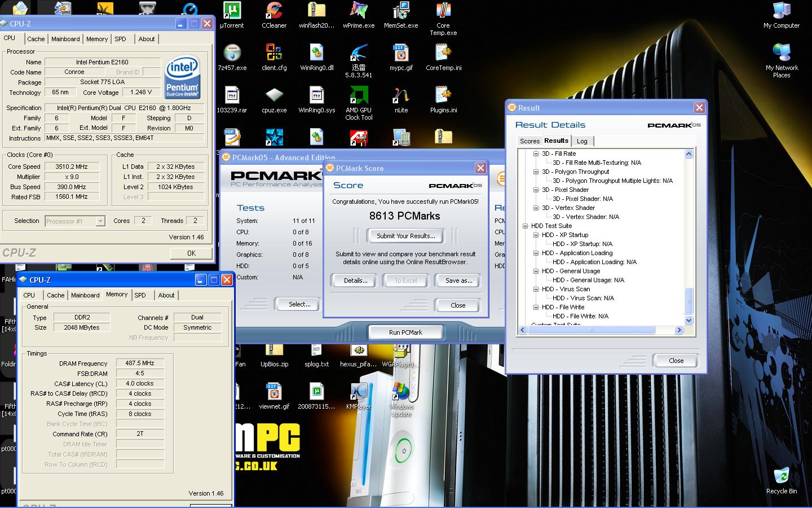Switch to Scores tab in Result window
This screenshot has width=812, height=508.
pos(529,141)
